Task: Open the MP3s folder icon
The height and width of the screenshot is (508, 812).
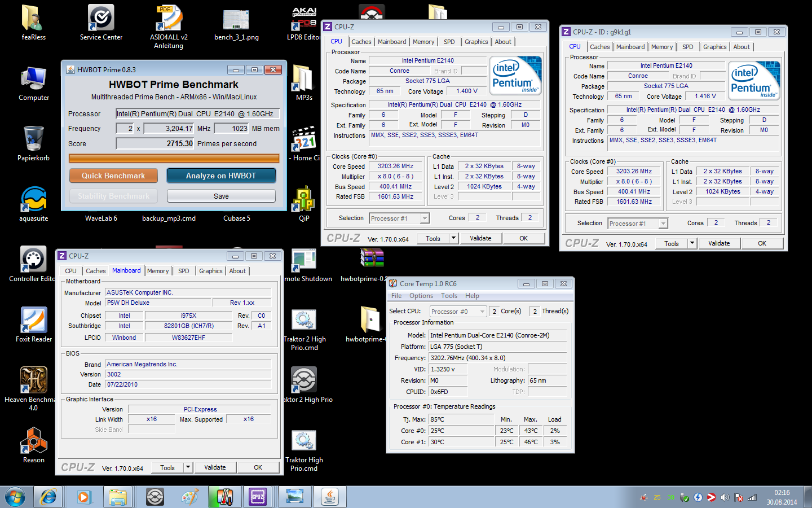Action: pos(304,84)
